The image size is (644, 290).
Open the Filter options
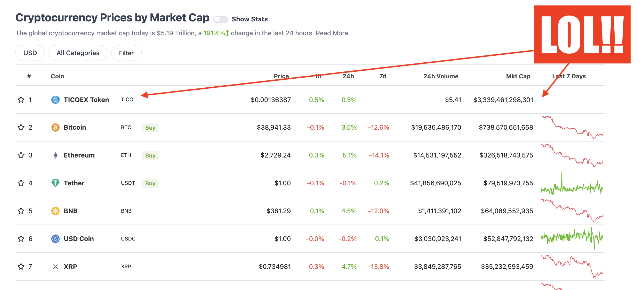126,53
